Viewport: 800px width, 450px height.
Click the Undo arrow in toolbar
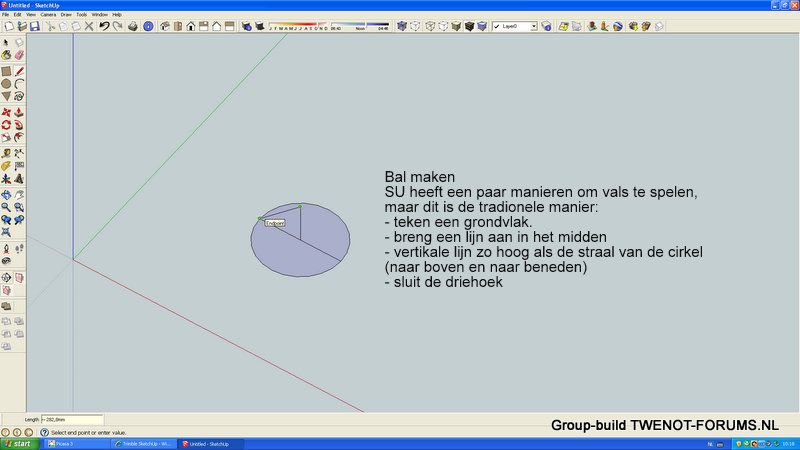(104, 26)
